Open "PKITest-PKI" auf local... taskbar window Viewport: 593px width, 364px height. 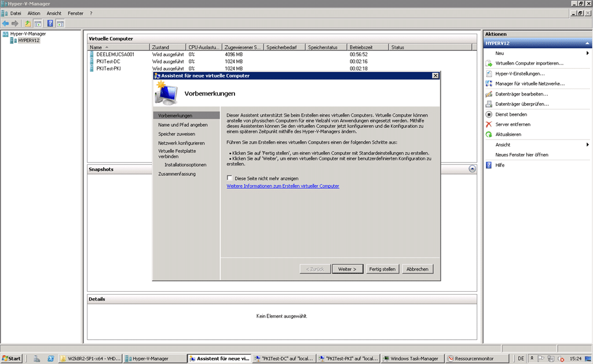(348, 358)
